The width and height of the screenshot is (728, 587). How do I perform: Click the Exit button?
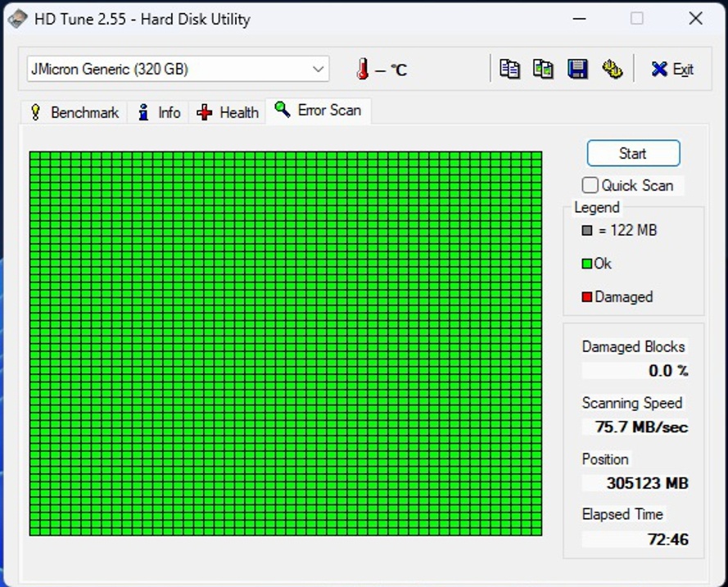tap(672, 70)
